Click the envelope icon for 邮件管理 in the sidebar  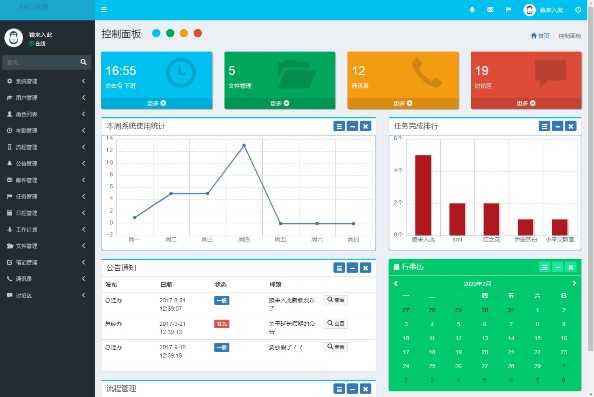9,180
